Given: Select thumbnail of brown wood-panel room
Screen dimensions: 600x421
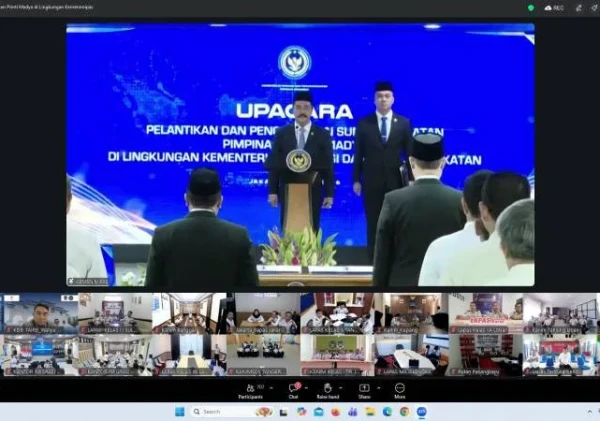Looking at the screenshot, I should click(412, 313).
